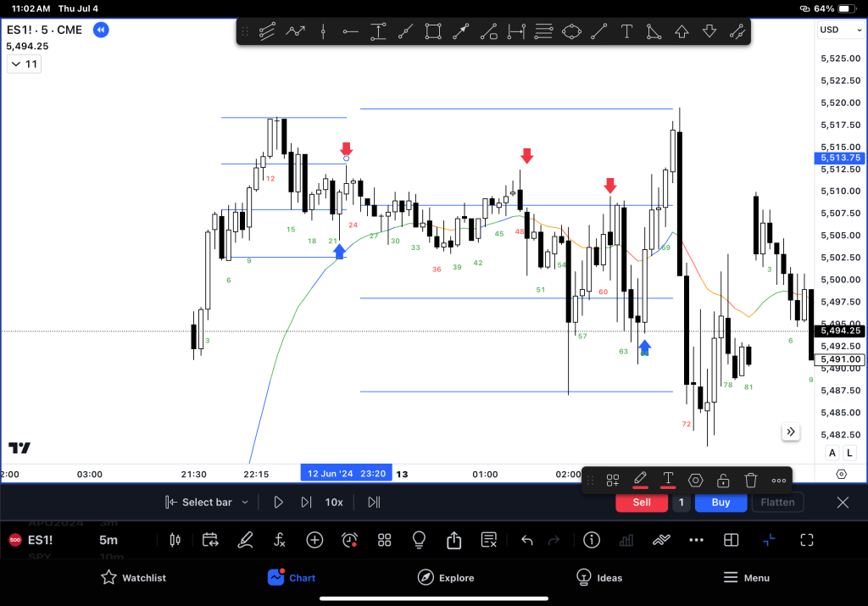Open the Ideas lightbulb icon in toolbar

click(418, 540)
